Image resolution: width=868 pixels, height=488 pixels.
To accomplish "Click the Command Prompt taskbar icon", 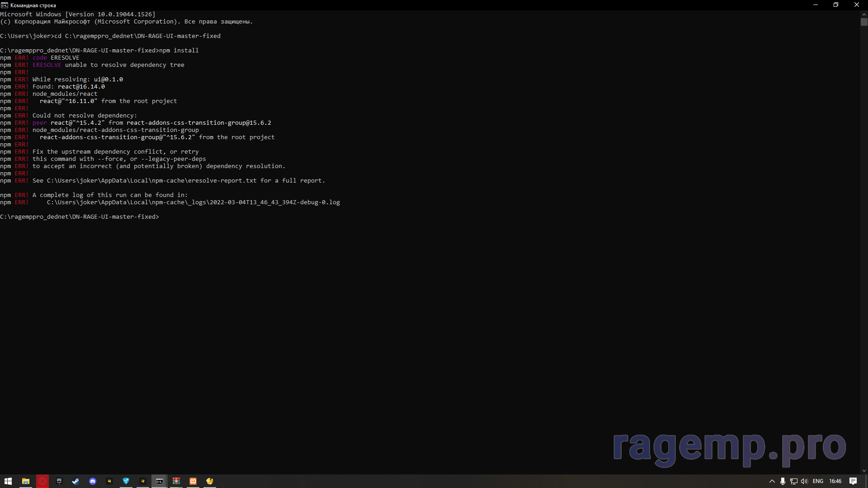I will (x=160, y=481).
